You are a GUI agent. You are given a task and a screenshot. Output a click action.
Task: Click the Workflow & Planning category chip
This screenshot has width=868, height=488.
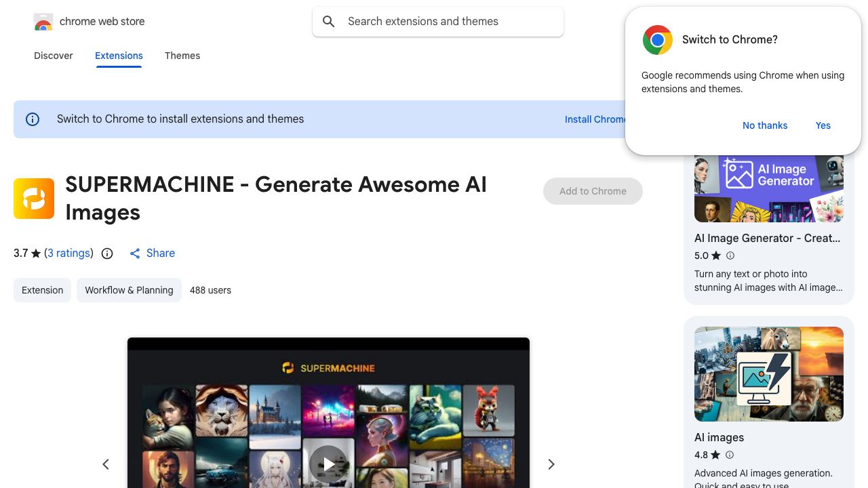[129, 290]
